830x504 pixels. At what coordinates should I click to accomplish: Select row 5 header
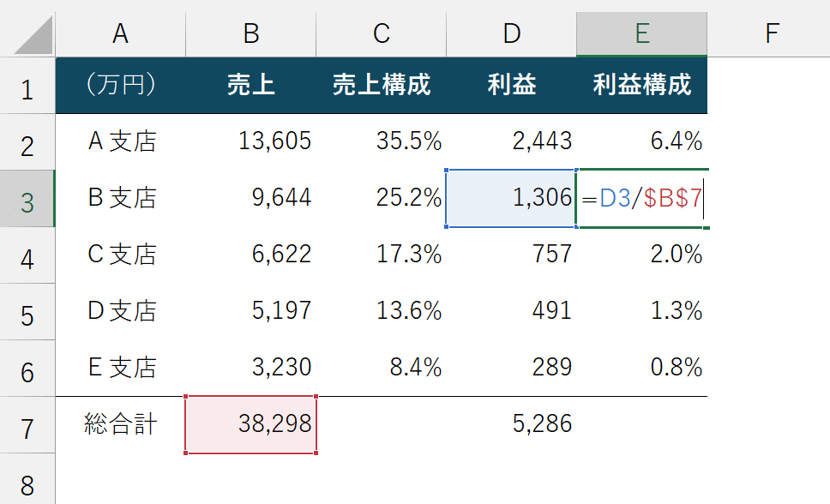[27, 312]
